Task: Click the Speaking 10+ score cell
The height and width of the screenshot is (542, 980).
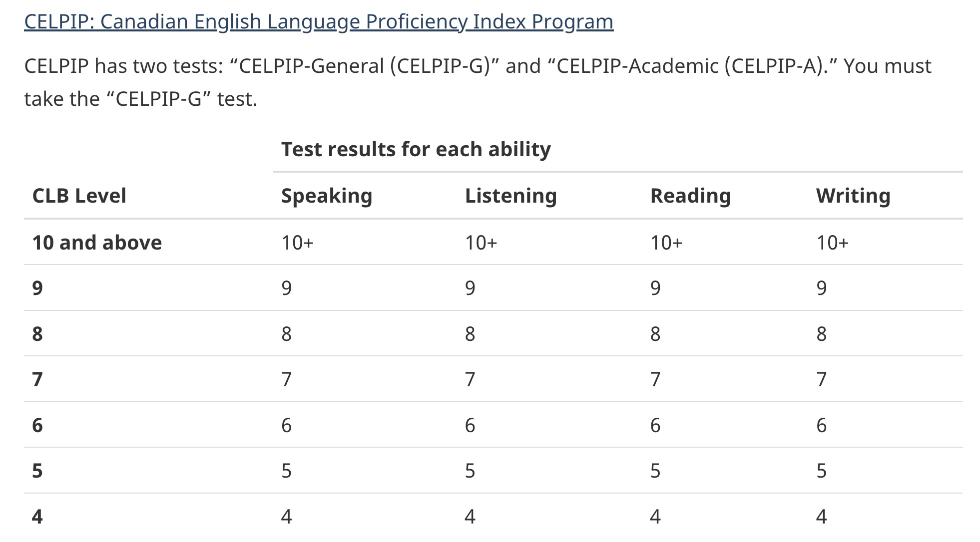Action: [298, 243]
